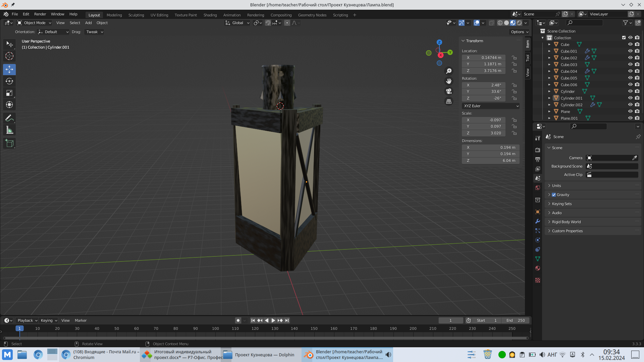Switch to the Shading workspace tab
This screenshot has width=644, height=362.
[210, 15]
